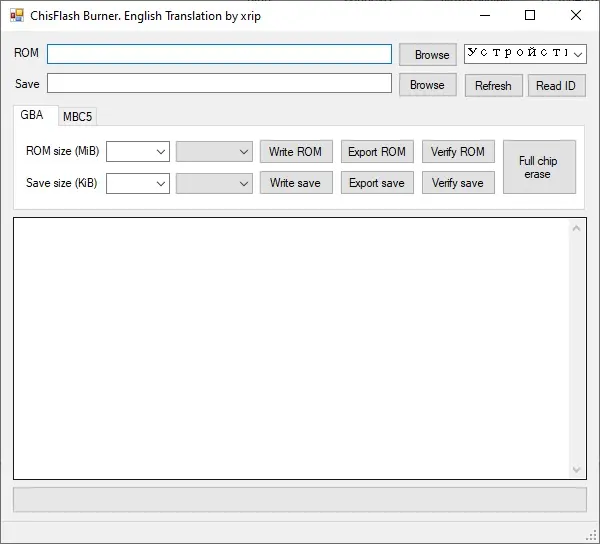Click the Write save button
This screenshot has height=544, width=600.
(x=296, y=183)
